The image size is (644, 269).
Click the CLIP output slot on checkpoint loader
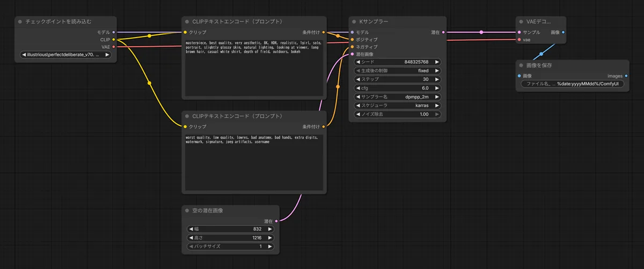pyautogui.click(x=113, y=39)
